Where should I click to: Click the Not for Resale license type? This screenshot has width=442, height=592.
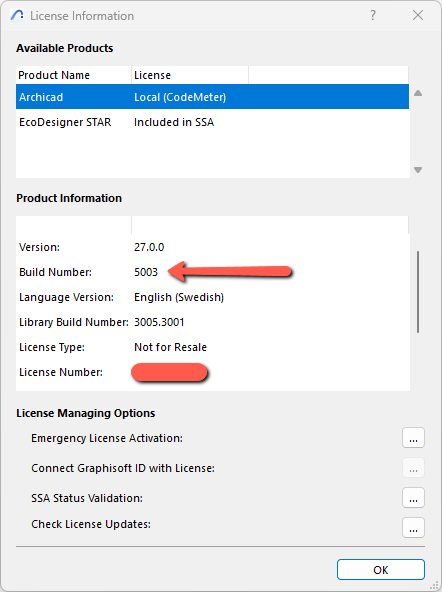(x=170, y=347)
